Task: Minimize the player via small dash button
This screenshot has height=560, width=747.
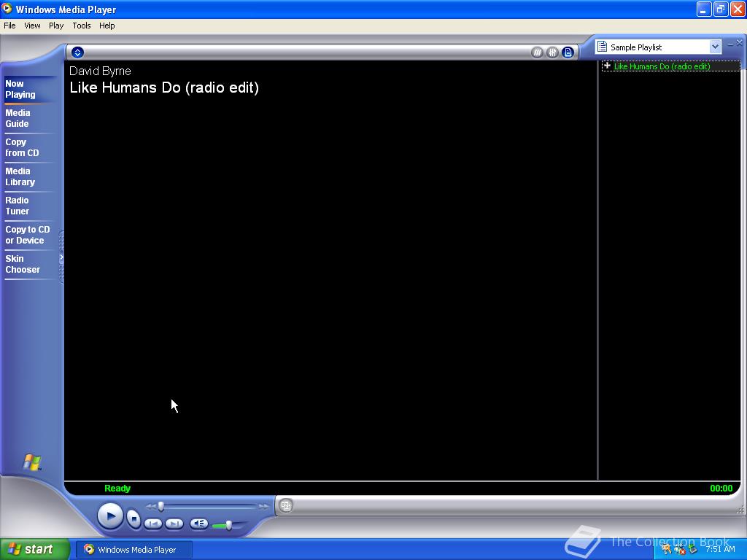Action: click(730, 44)
